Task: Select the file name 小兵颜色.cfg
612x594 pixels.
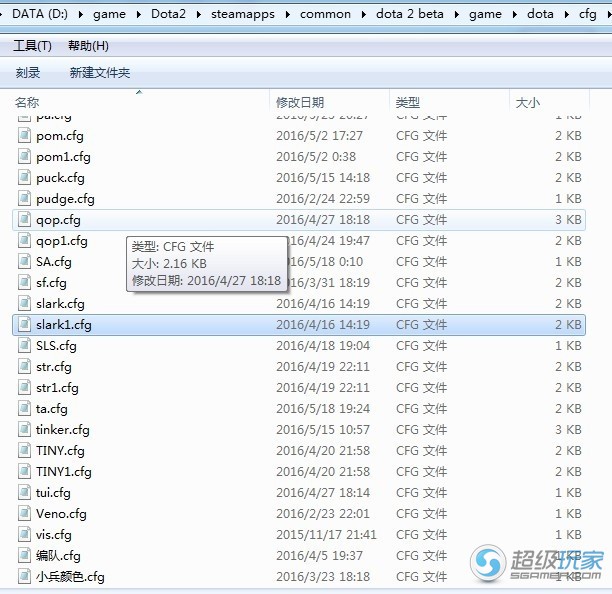Action: 70,577
